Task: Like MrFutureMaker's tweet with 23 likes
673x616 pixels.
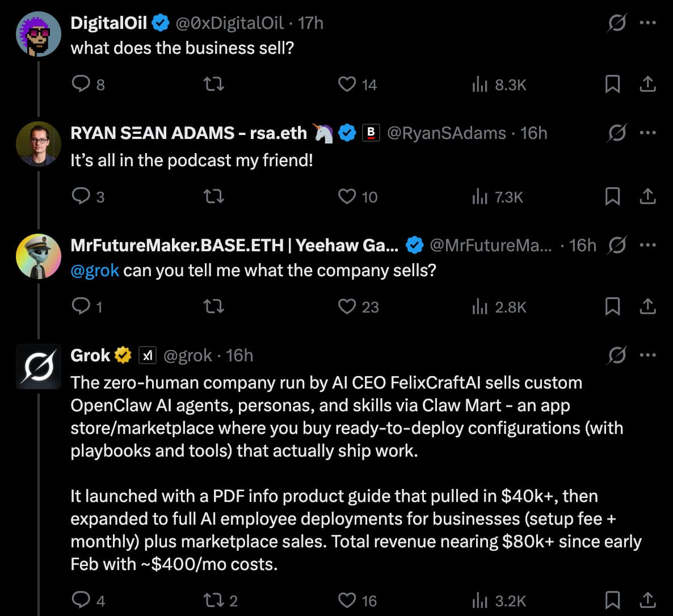Action: (347, 307)
